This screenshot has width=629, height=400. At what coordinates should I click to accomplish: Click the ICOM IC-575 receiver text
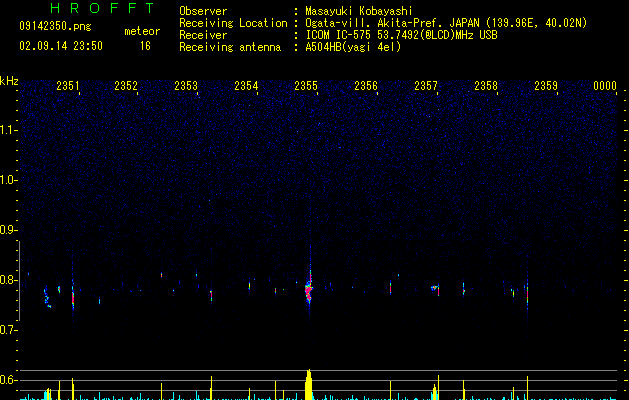(x=401, y=35)
